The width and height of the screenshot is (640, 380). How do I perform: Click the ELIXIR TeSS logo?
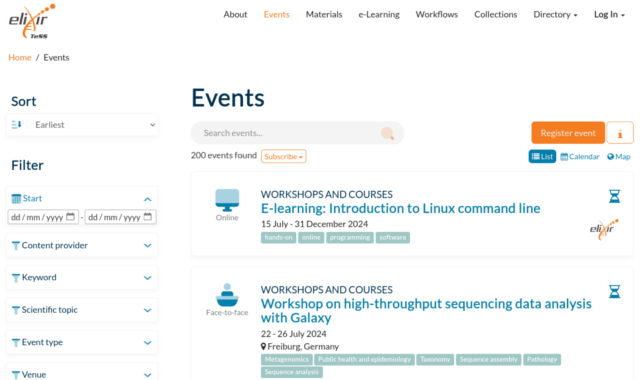pos(32,22)
